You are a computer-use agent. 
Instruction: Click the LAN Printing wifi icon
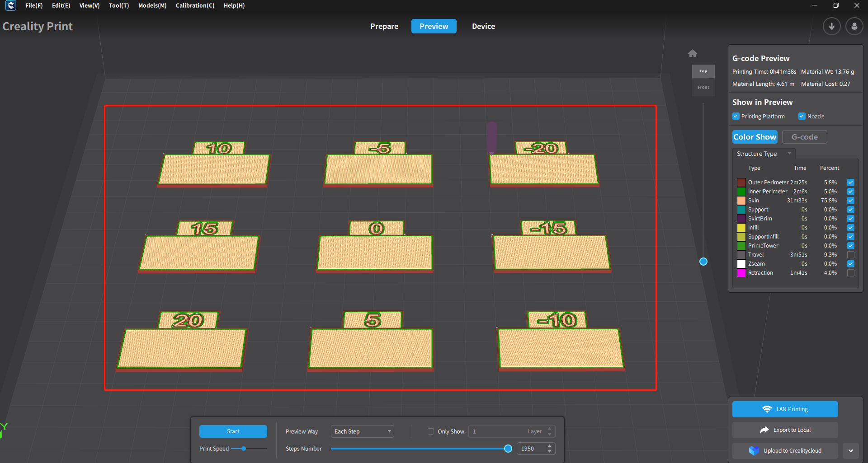point(767,409)
